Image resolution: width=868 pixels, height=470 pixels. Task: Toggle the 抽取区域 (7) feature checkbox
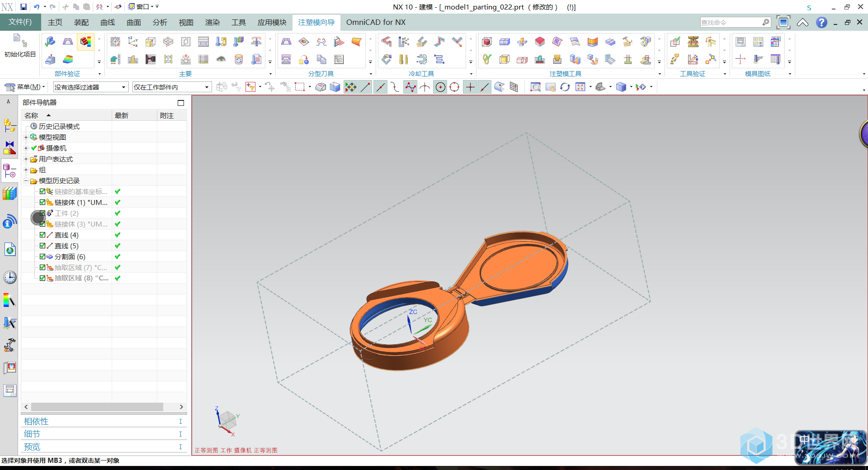click(x=42, y=267)
